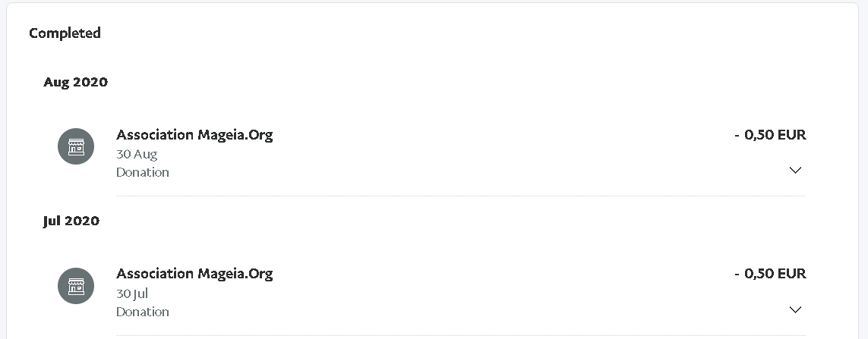The image size is (868, 339).
Task: Select the Aug 2020 month header
Action: tap(76, 82)
